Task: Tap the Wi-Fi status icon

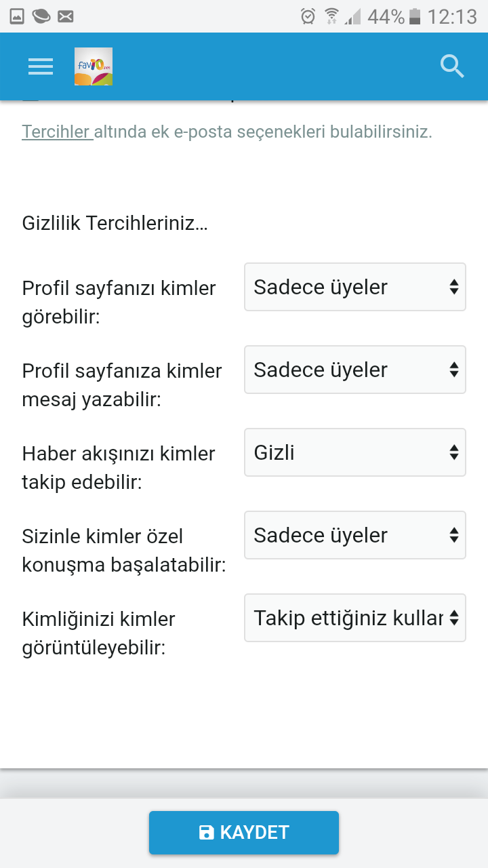Action: pyautogui.click(x=331, y=16)
